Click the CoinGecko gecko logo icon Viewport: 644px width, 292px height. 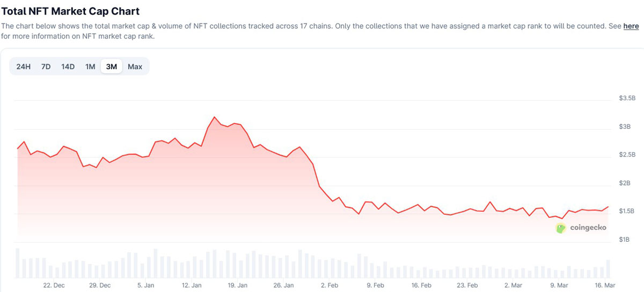561,228
